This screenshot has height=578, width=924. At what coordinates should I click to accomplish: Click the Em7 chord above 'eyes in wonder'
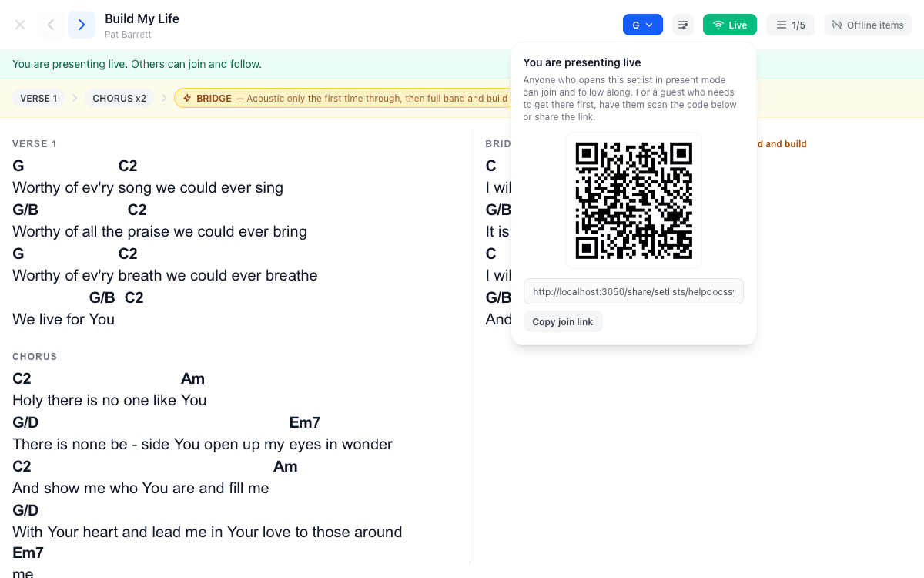coord(305,422)
